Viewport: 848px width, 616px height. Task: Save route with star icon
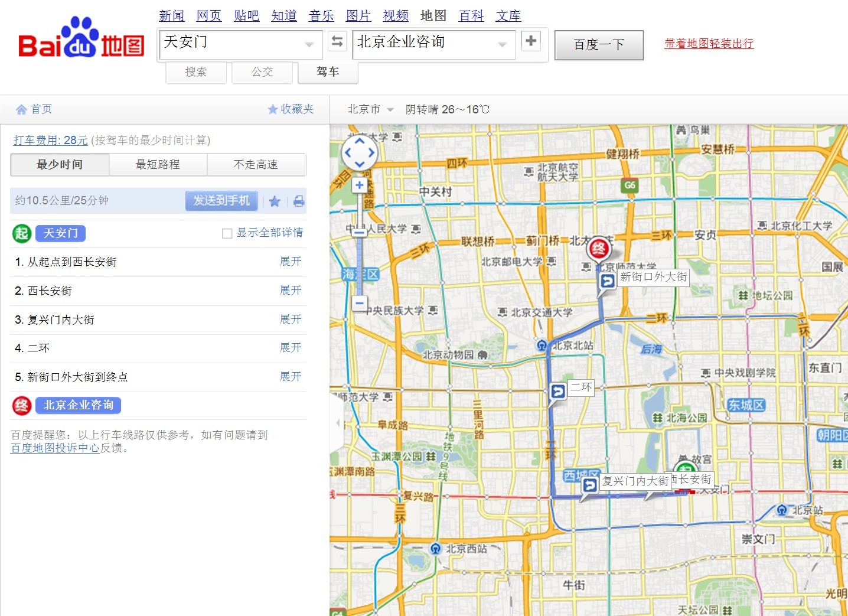(275, 201)
